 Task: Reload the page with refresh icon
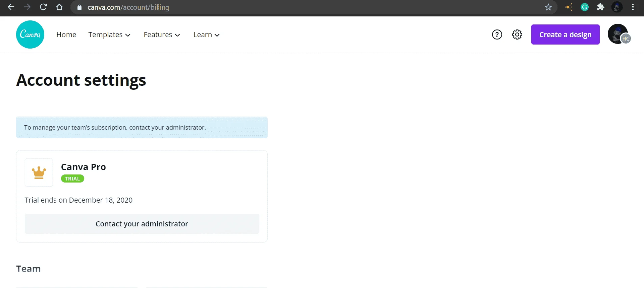coord(43,7)
